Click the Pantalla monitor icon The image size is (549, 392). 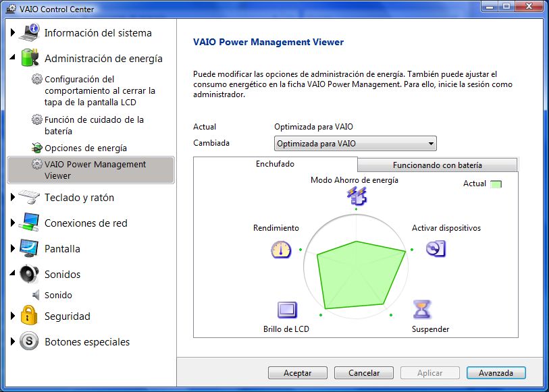[29, 248]
